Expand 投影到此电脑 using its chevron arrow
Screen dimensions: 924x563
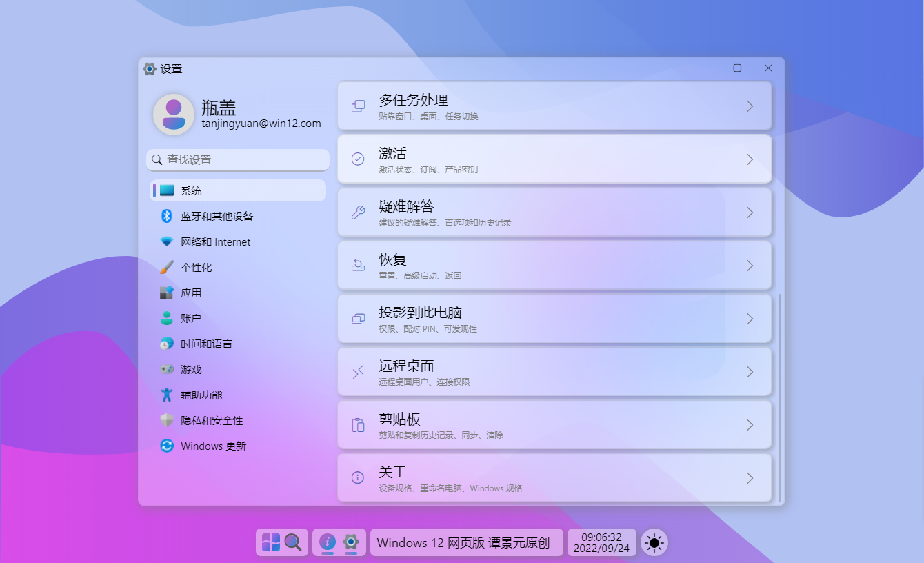[x=750, y=319]
